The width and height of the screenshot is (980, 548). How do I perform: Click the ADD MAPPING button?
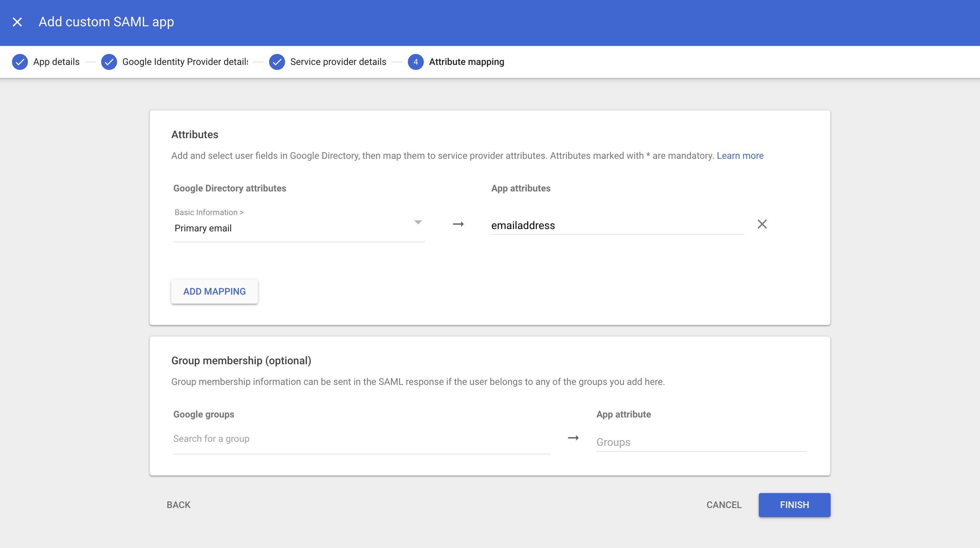click(x=215, y=291)
